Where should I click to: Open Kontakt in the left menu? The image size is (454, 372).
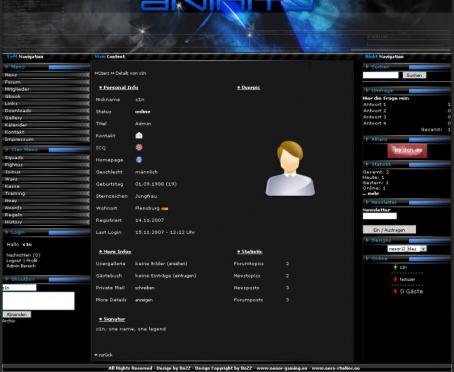click(46, 132)
